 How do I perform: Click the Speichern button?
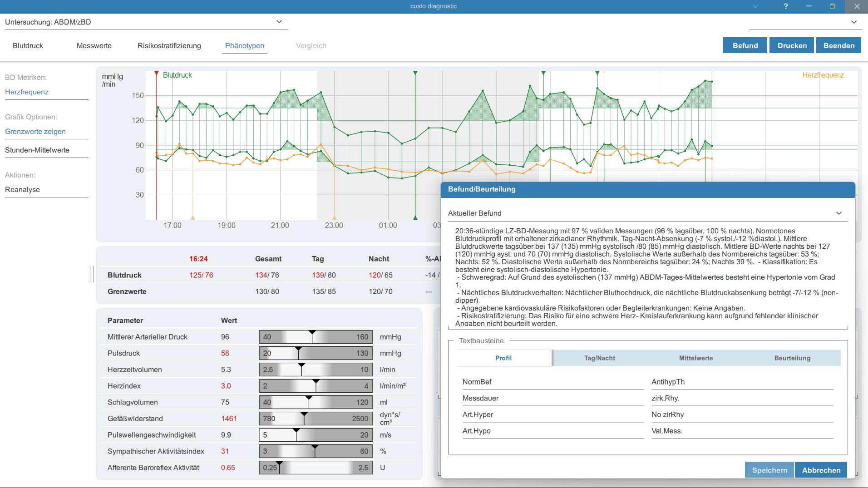point(769,470)
